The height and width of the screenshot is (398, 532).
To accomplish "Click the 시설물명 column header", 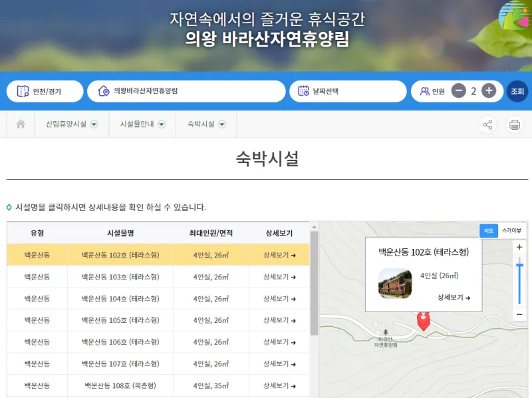I will point(120,233).
